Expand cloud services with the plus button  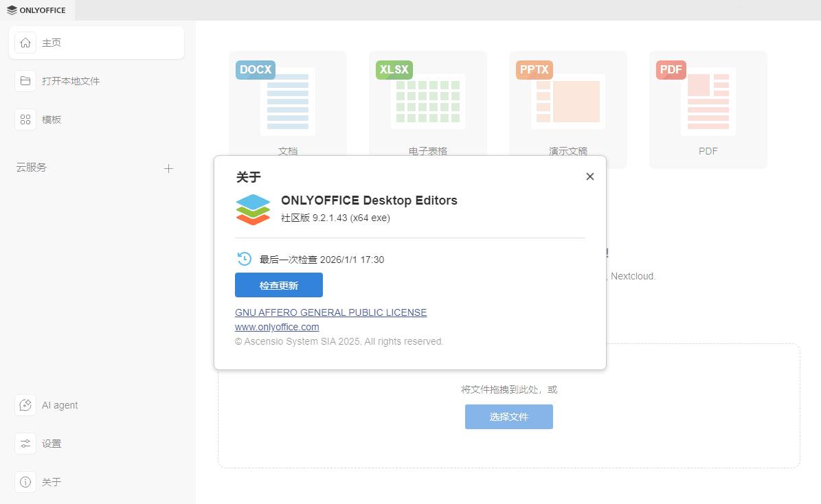pyautogui.click(x=168, y=168)
